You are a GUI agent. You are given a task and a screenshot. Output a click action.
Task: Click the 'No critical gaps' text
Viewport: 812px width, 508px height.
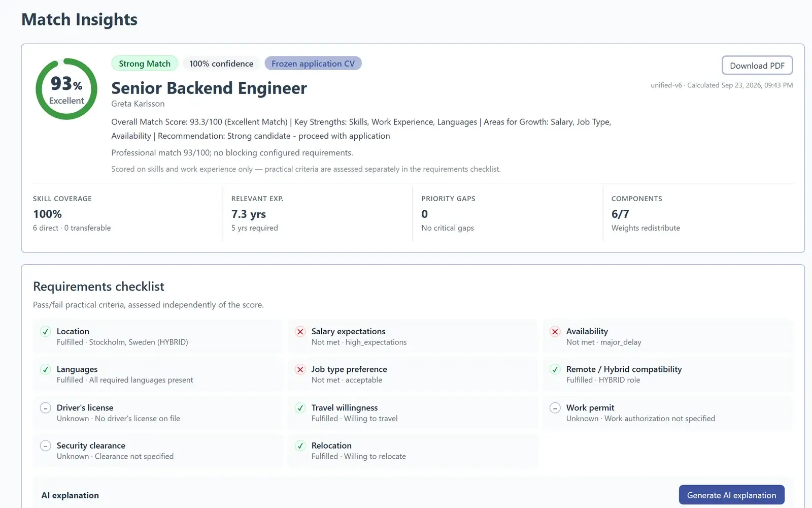coord(448,228)
